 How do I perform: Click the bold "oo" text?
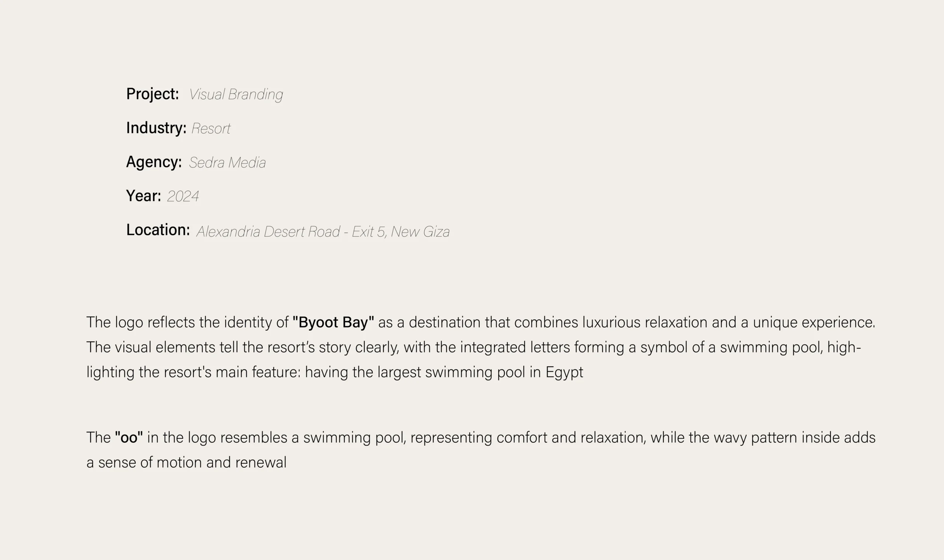(129, 437)
